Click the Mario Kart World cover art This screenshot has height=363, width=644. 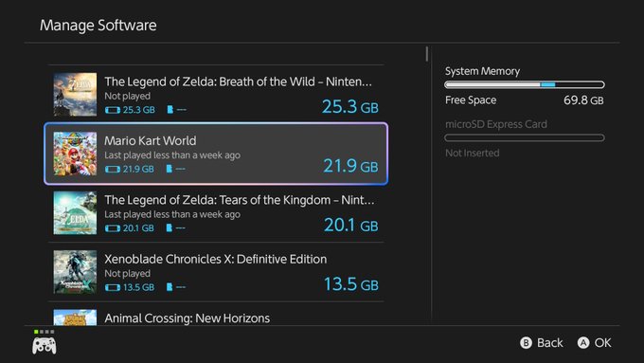pyautogui.click(x=75, y=154)
